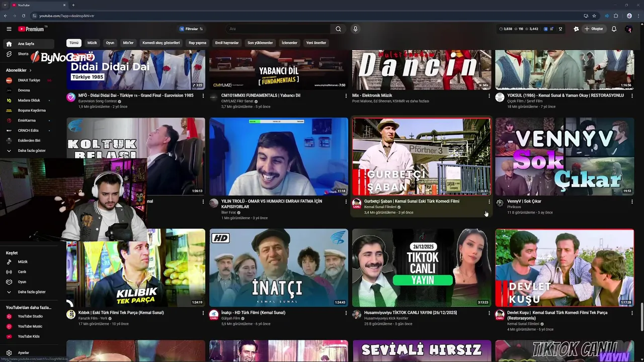Open Canlı under Keşfet
This screenshot has width=644, height=362.
[x=22, y=272]
